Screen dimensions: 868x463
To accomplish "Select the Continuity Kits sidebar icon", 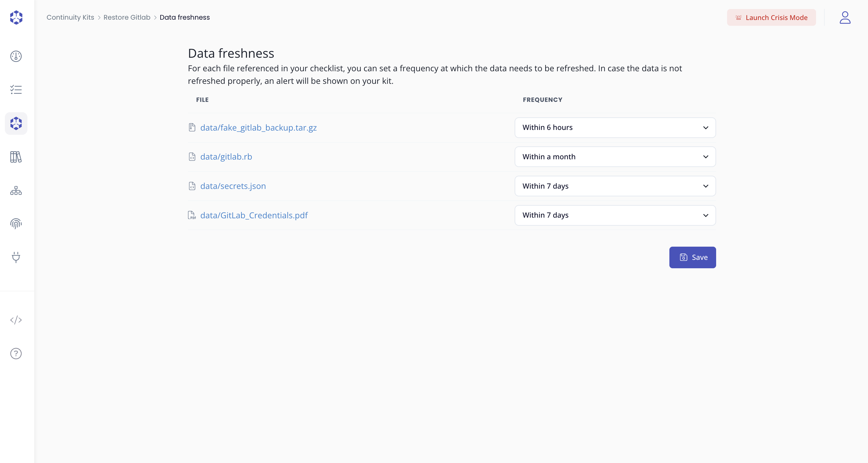I will coord(16,123).
